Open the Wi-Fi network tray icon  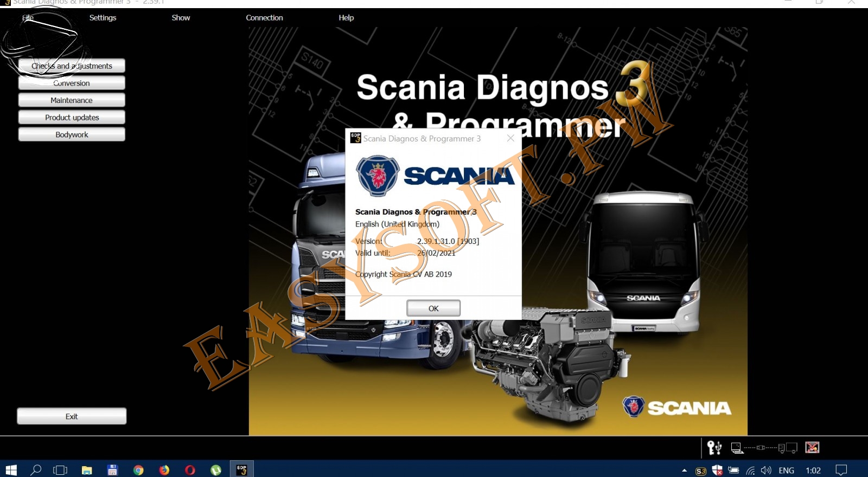[x=750, y=470]
